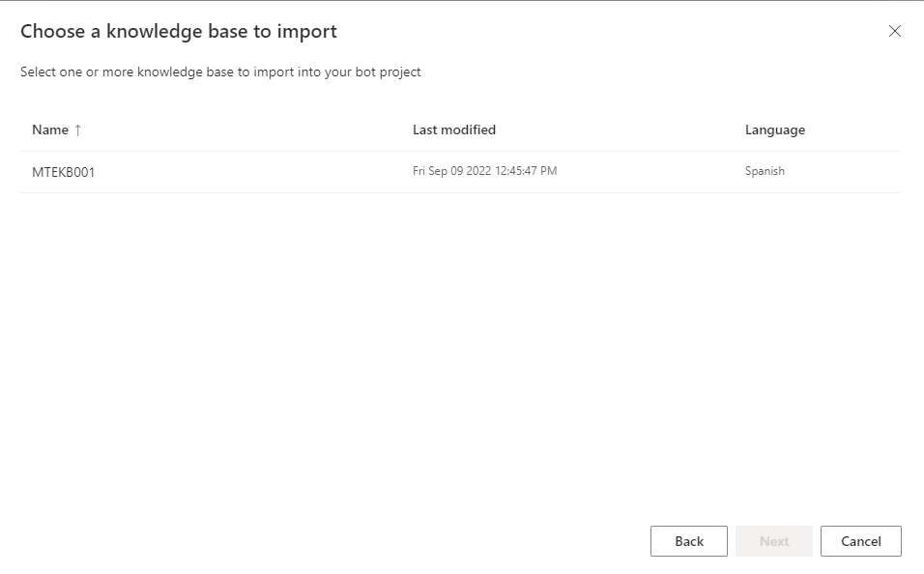
Task: Click the dialog title text
Action: pos(178,31)
